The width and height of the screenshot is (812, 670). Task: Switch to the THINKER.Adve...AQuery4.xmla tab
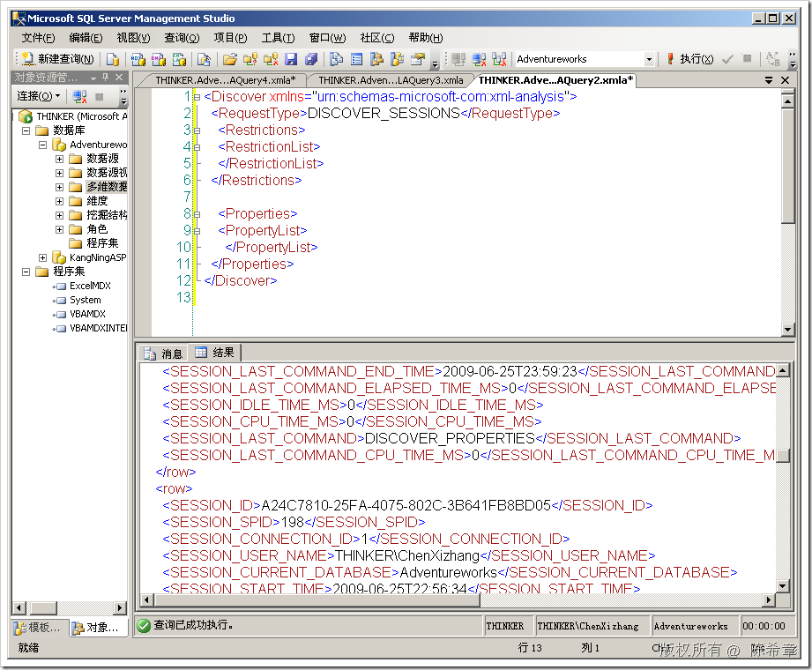point(226,80)
